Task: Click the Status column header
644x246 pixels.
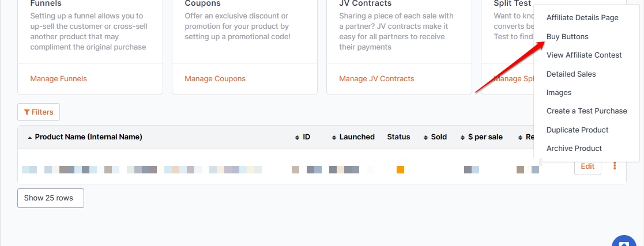Action: coord(398,137)
